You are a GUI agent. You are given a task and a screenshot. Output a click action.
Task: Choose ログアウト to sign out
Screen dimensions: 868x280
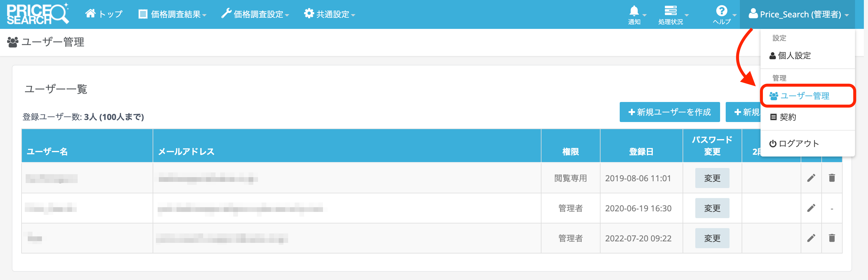pos(798,144)
